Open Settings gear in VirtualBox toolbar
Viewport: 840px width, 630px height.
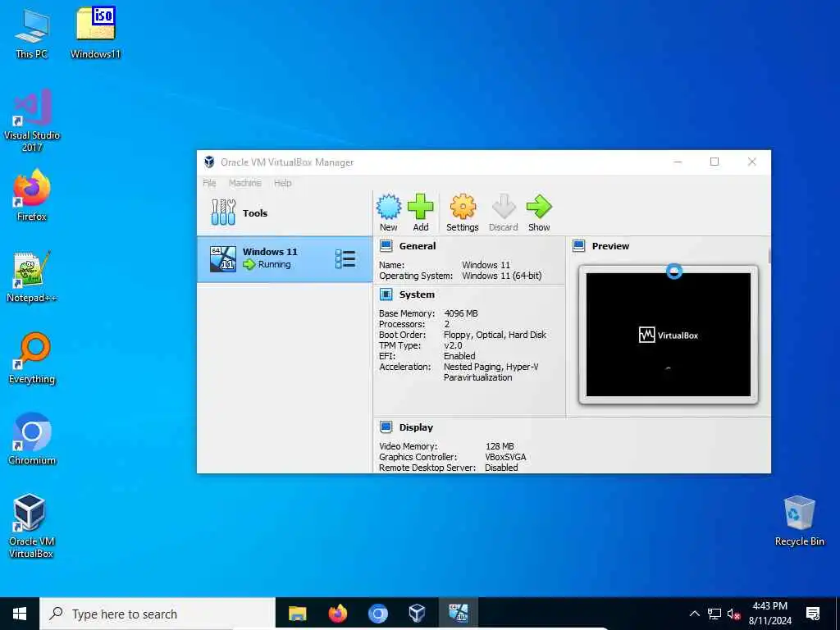(463, 207)
